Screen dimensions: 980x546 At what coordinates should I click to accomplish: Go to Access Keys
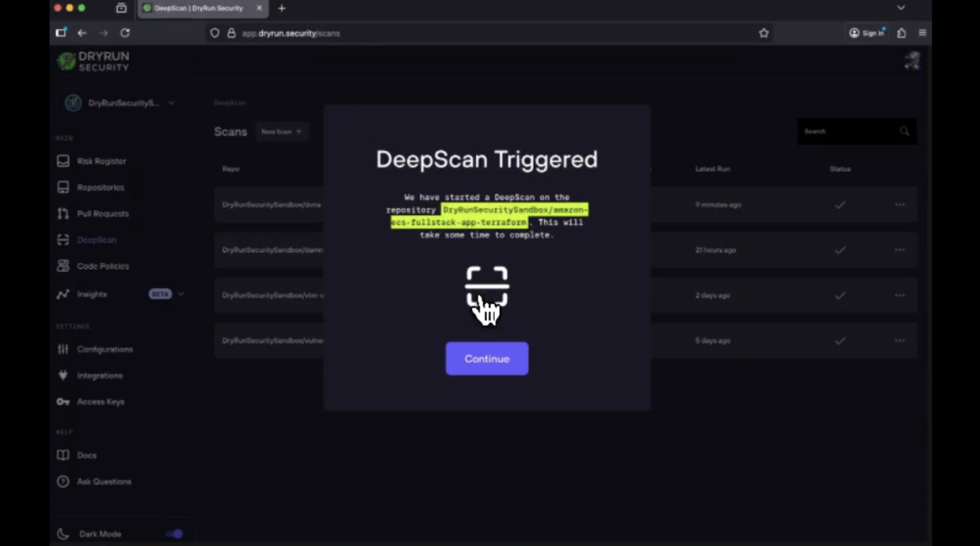pyautogui.click(x=100, y=402)
